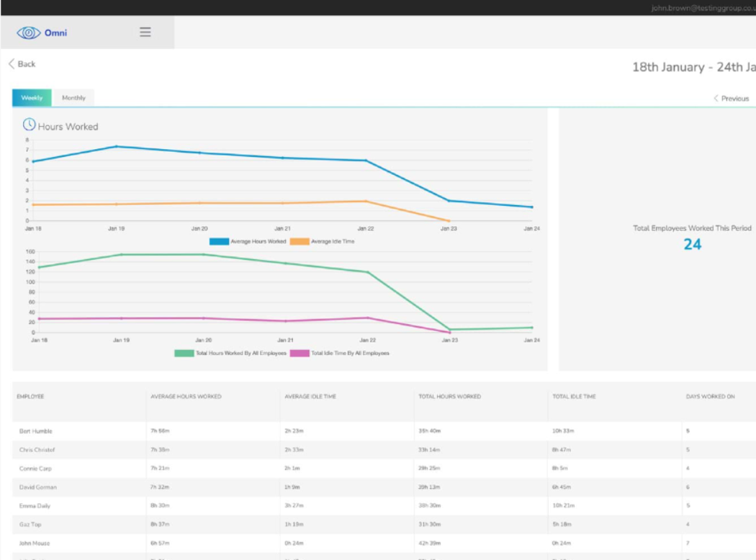Switch to the Monthly tab
756x560 pixels.
[73, 97]
